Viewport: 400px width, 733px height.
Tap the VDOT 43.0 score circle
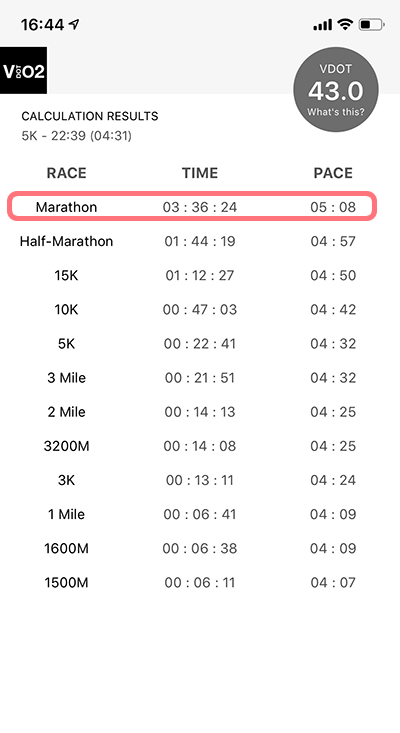click(336, 89)
